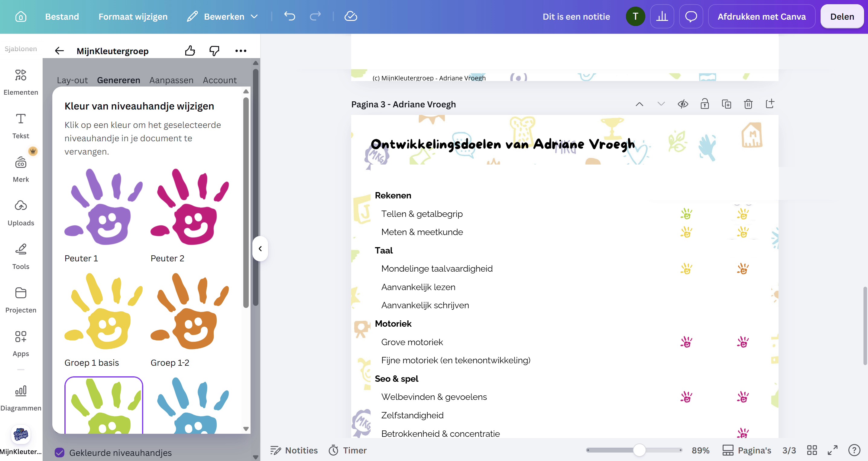Screen dimensions: 868x461
Task: Go back from MijnKleutergroep panel
Action: click(59, 51)
